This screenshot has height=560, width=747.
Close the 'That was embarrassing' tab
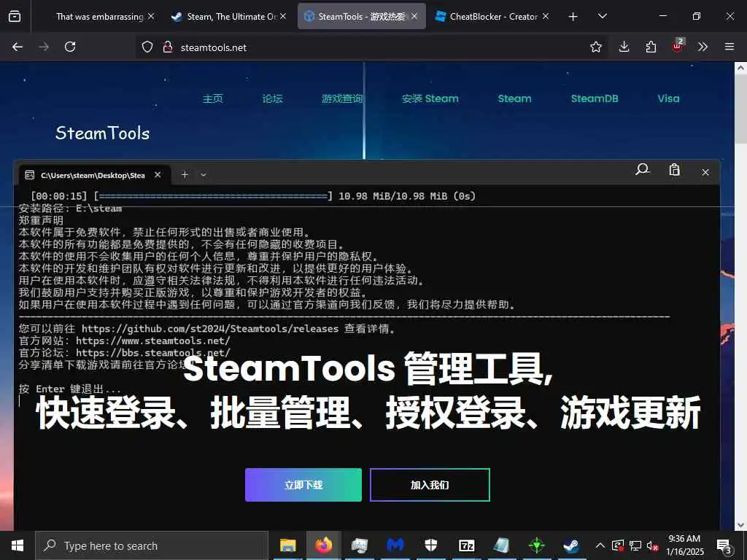[x=151, y=16]
